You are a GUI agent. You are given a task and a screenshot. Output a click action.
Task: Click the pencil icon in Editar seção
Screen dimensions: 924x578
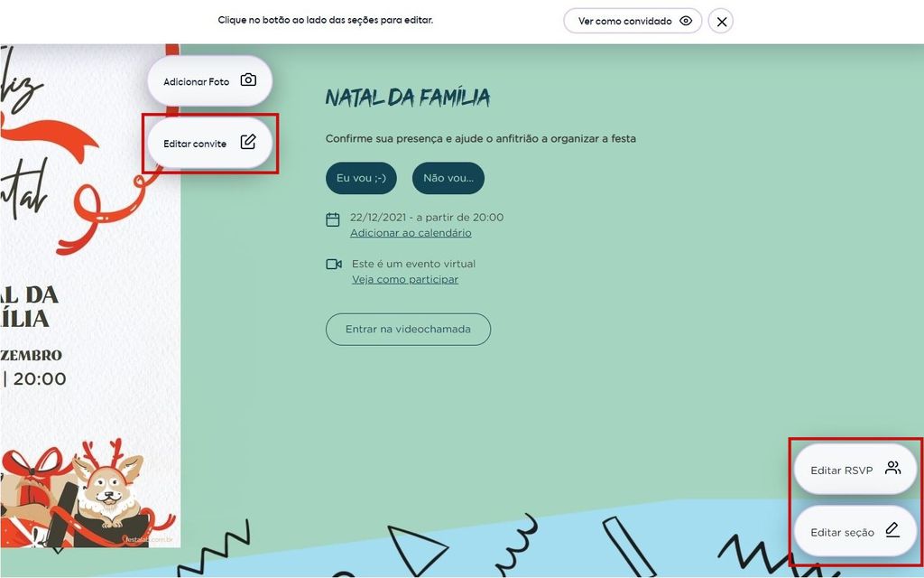(892, 530)
